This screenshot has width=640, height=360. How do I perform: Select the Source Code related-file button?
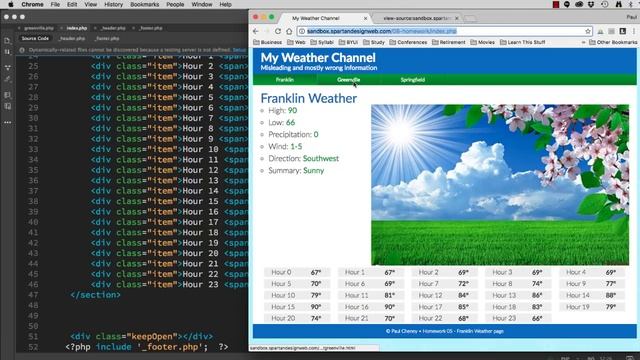click(x=35, y=38)
